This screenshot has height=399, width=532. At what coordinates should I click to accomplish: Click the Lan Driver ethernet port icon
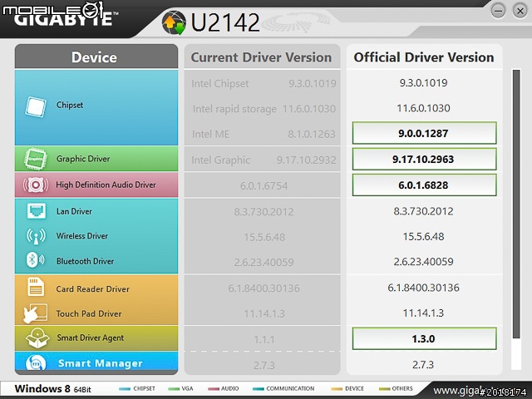tap(37, 211)
